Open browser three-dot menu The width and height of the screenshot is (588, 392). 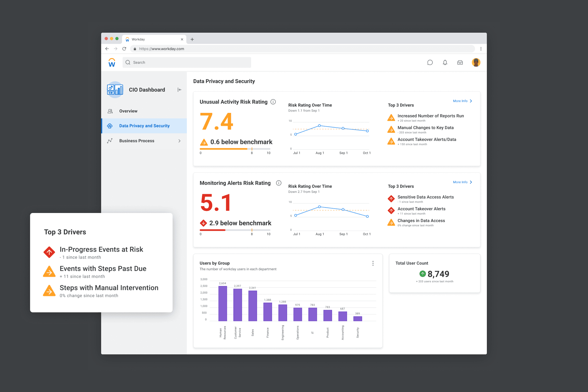481,49
